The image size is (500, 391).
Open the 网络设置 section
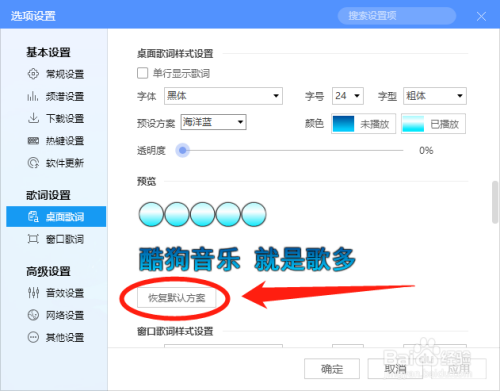(x=56, y=315)
